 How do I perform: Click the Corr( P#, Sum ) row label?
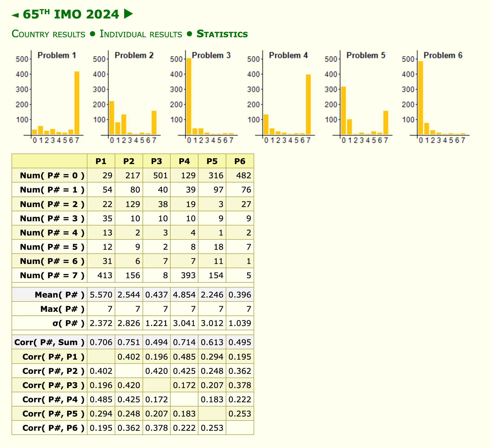point(50,342)
